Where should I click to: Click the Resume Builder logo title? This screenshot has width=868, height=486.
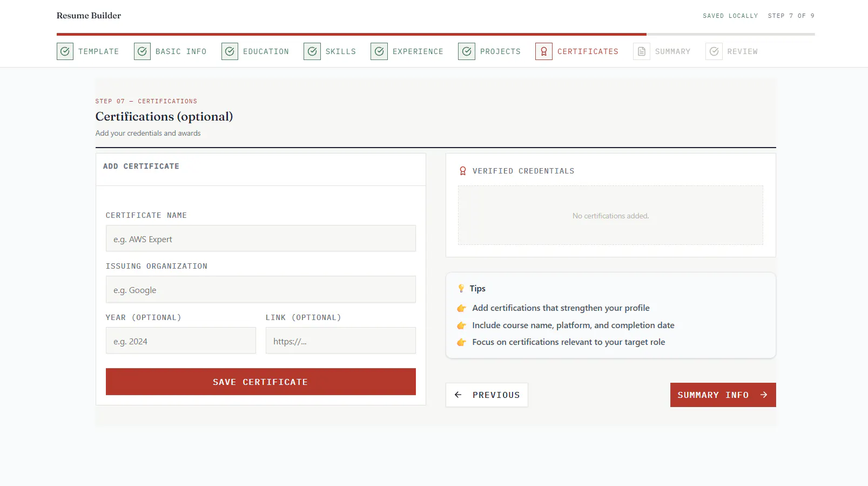click(89, 16)
